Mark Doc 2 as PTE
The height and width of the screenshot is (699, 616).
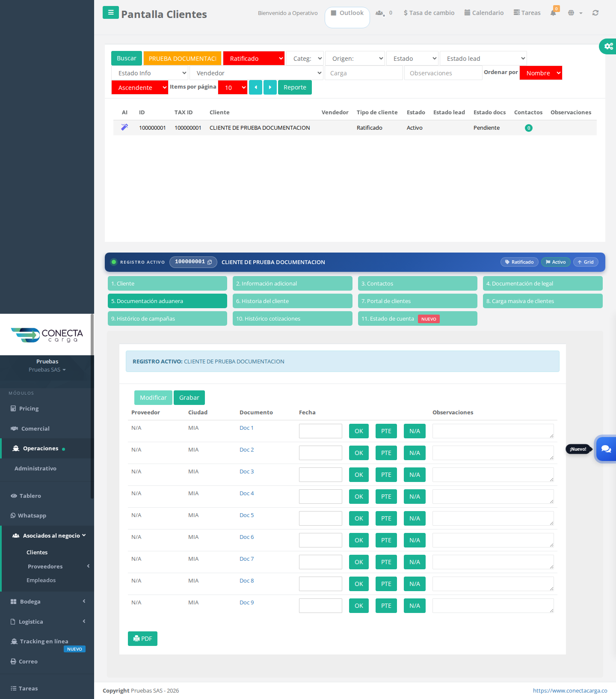[x=386, y=453]
